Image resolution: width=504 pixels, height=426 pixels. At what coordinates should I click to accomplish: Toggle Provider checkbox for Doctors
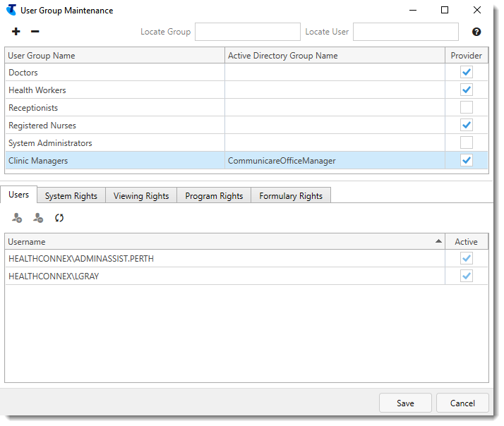point(467,72)
